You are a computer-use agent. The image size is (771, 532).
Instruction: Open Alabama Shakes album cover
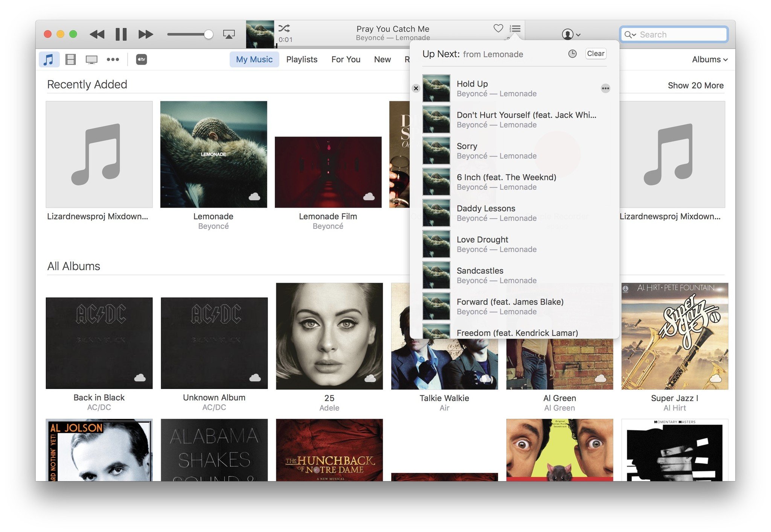coord(214,450)
